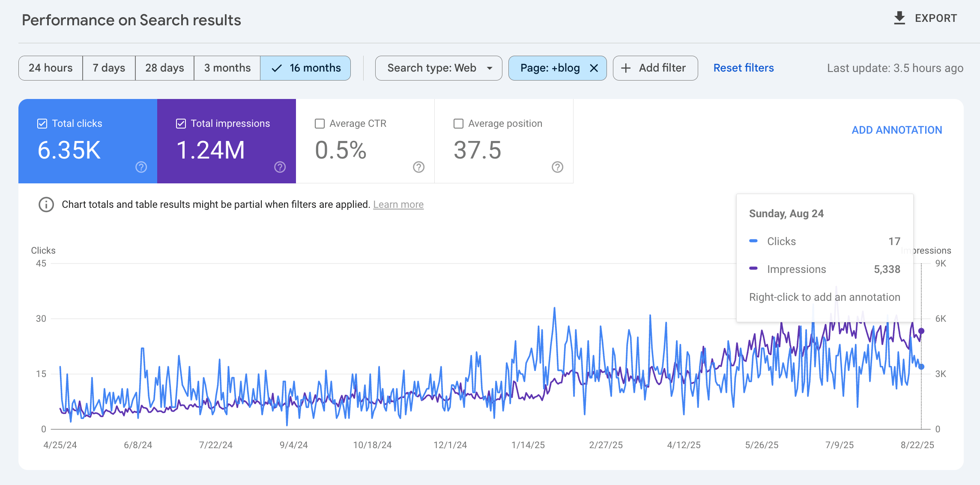
Task: Open help icon for Total clicks
Action: [141, 167]
